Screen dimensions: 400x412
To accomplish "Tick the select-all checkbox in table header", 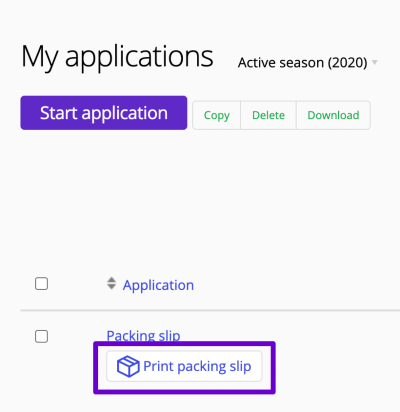I will tap(41, 284).
